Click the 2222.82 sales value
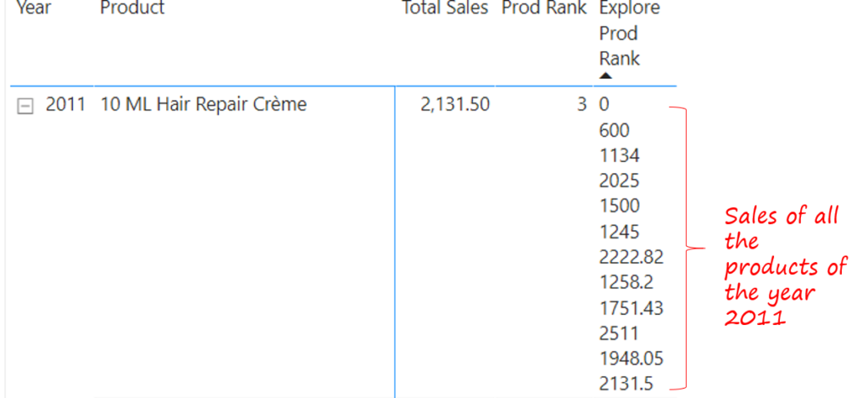The height and width of the screenshot is (398, 868). (x=631, y=257)
